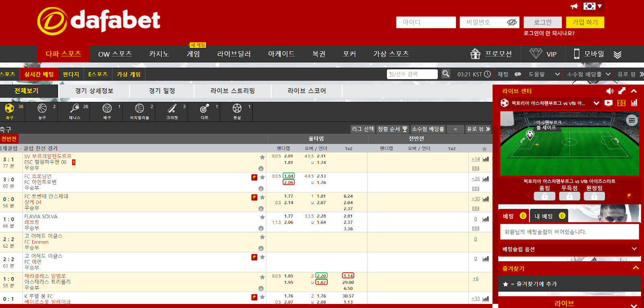Expand 베팅슬립 옵션 section

570,249
